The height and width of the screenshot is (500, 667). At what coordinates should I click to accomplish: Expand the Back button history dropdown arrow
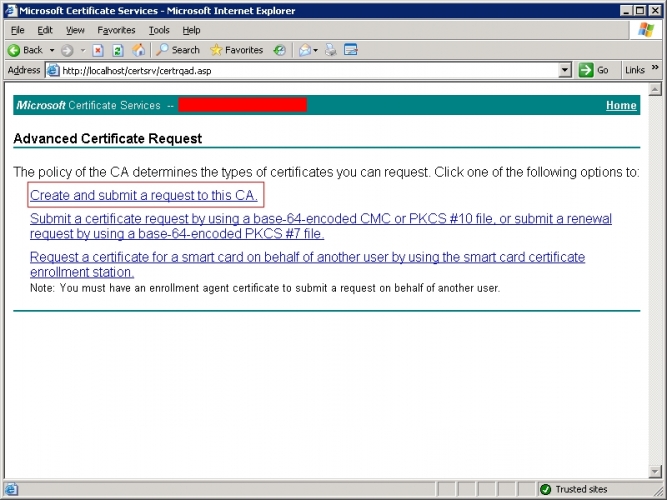[52, 50]
